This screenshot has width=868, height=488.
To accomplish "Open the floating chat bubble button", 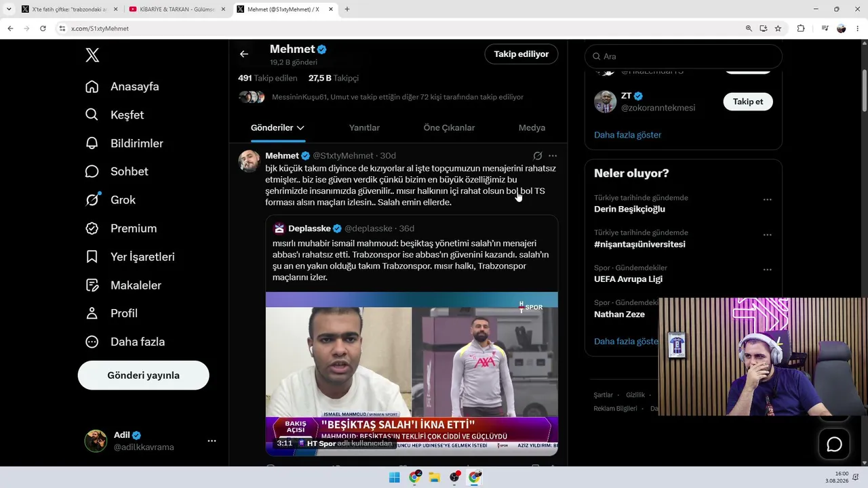I will [x=834, y=444].
